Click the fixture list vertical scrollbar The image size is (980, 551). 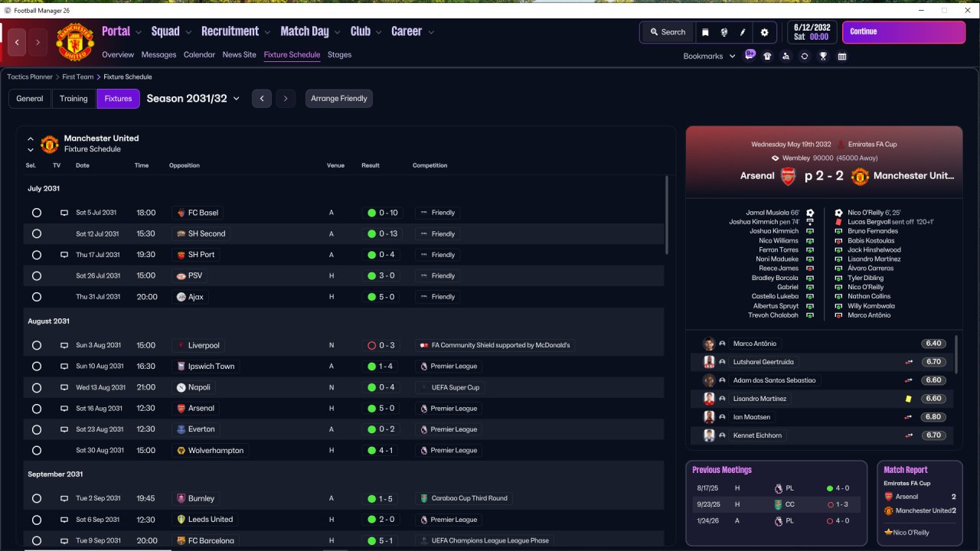point(667,214)
